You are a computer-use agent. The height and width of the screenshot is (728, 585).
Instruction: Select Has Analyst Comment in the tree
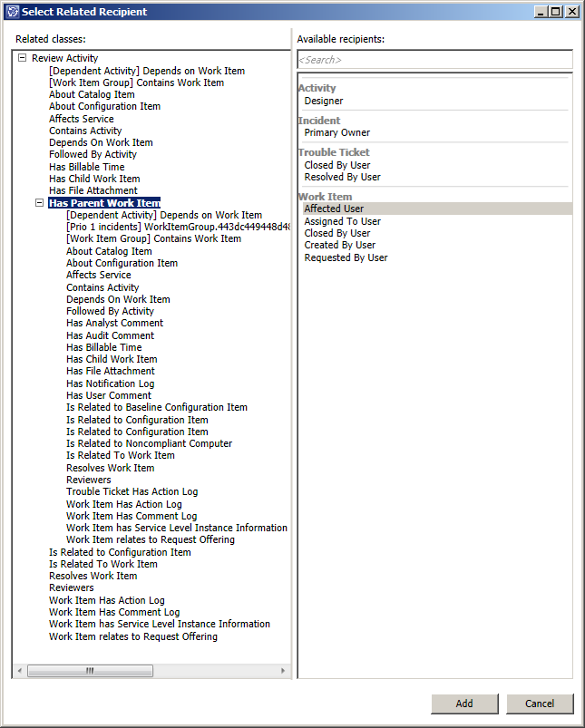click(x=115, y=323)
